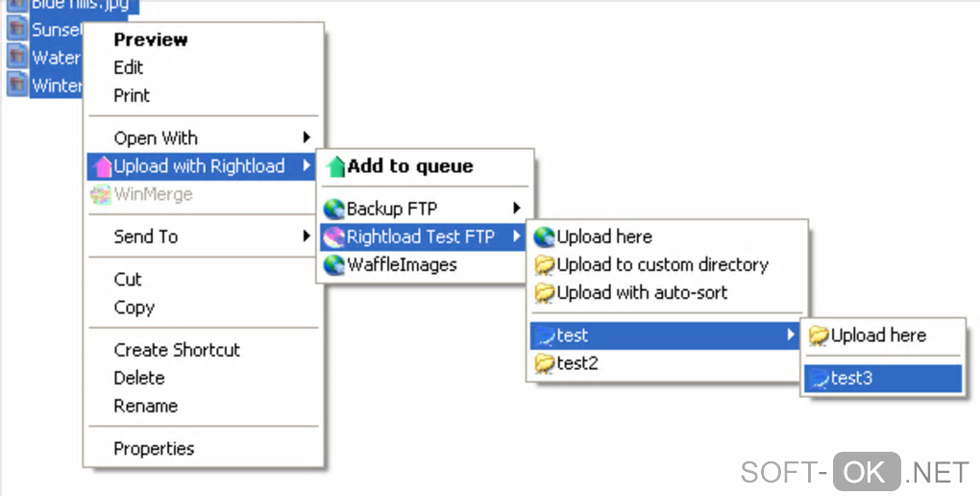Select the test3 subfolder entry
The height and width of the screenshot is (496, 980).
pyautogui.click(x=851, y=379)
